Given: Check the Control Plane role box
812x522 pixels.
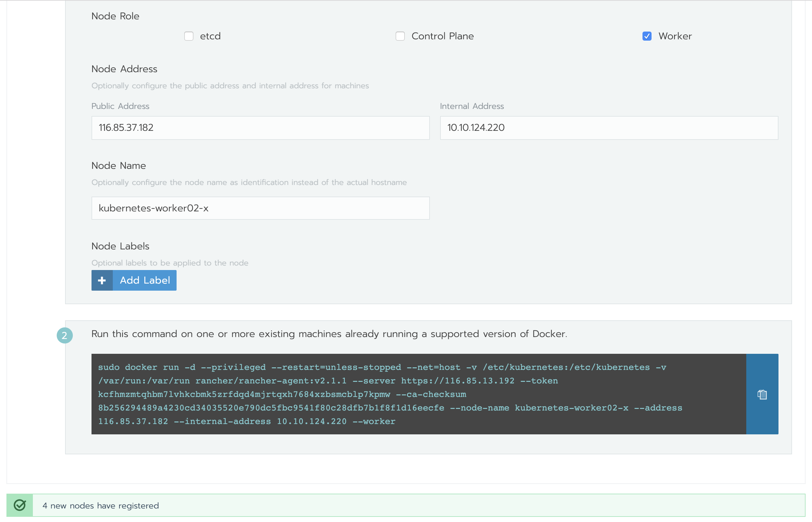Looking at the screenshot, I should point(400,36).
